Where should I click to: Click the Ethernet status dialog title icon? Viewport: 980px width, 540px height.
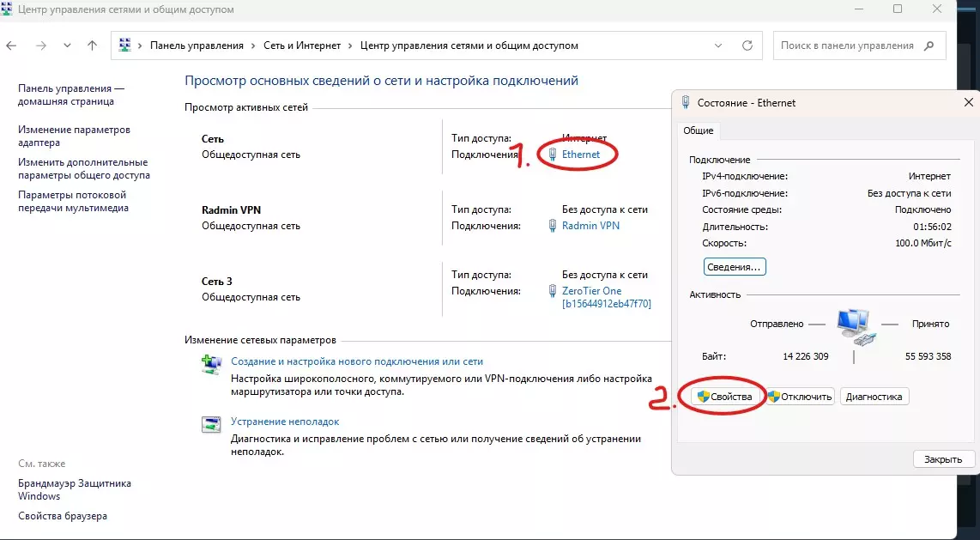(x=686, y=102)
